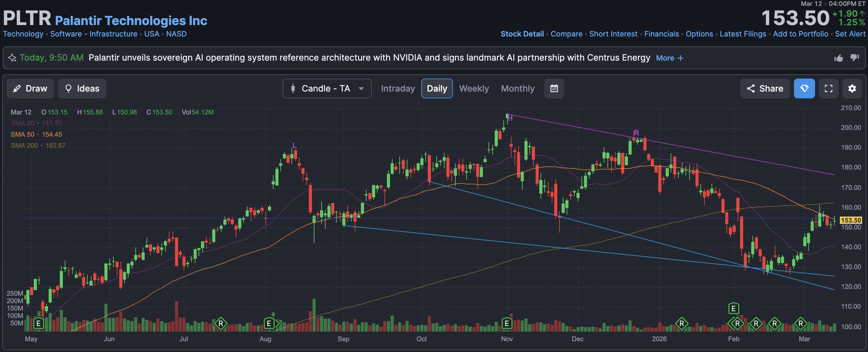Click the thumbs up icon on the news banner
Viewport: 868px width, 352px height.
click(x=838, y=58)
